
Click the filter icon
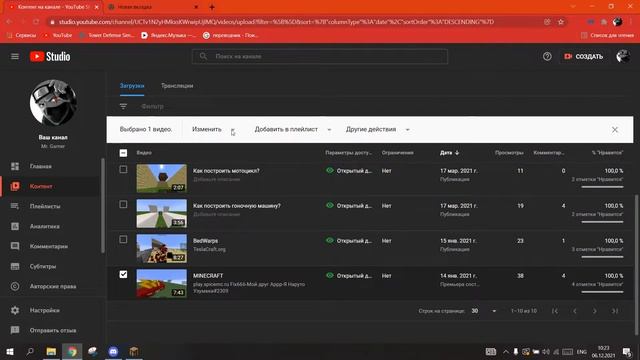tap(123, 106)
